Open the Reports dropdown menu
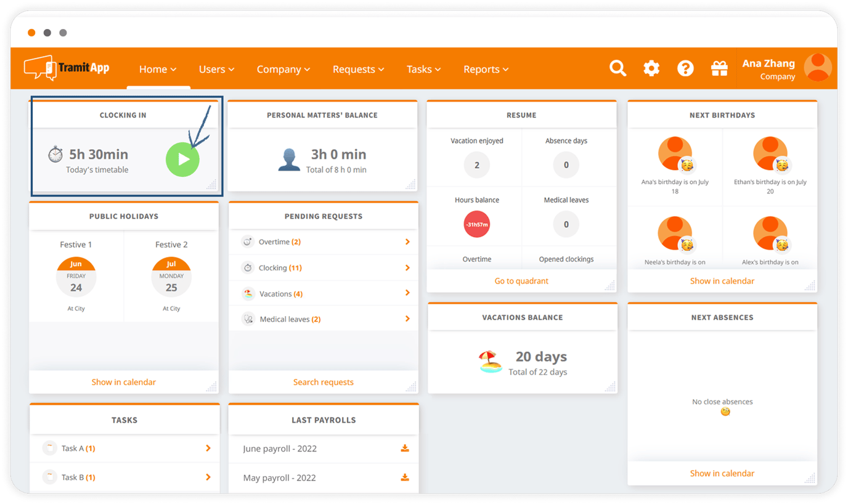Image resolution: width=848 pixels, height=504 pixels. [x=486, y=69]
